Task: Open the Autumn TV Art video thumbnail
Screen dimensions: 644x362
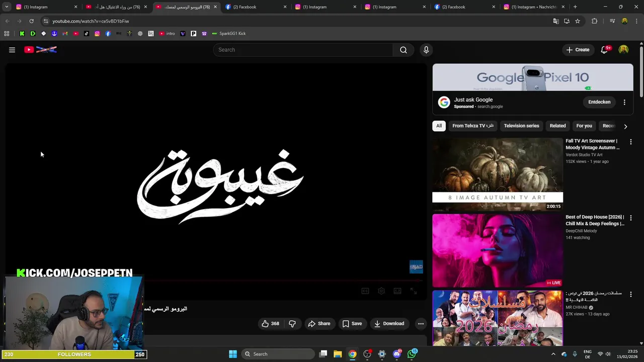Action: tap(498, 174)
